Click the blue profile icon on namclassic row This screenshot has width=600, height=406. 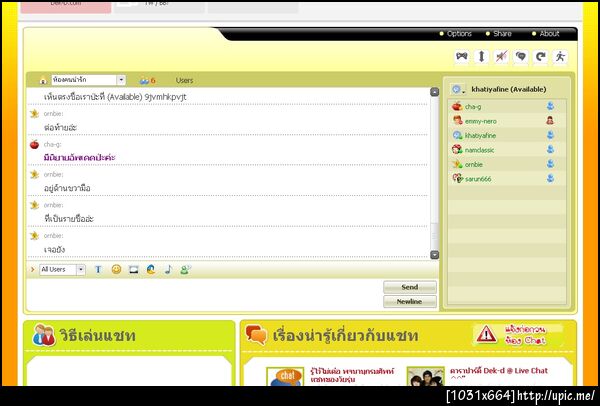[550, 149]
